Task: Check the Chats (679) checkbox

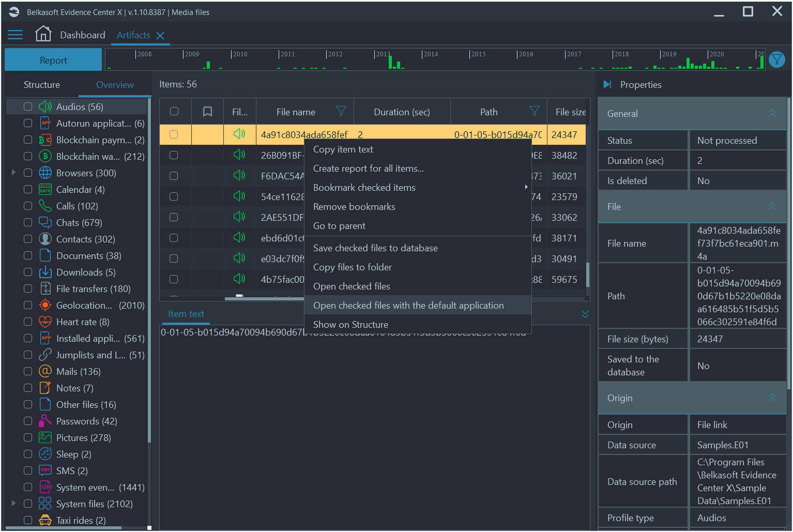Action: pos(28,222)
